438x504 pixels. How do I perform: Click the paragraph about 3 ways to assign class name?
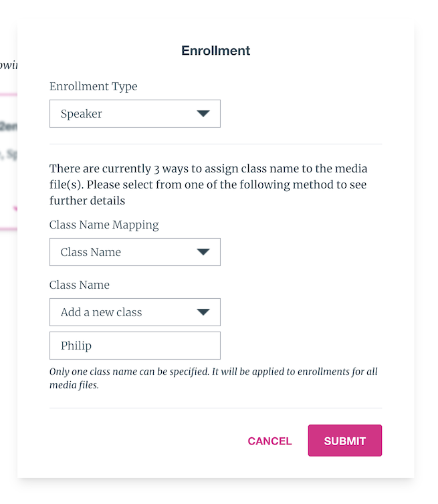coord(209,184)
